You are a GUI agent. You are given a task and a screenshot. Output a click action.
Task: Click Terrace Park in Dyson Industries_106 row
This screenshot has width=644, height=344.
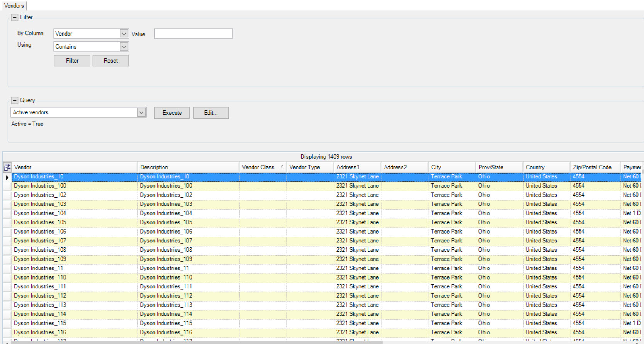pyautogui.click(x=452, y=232)
